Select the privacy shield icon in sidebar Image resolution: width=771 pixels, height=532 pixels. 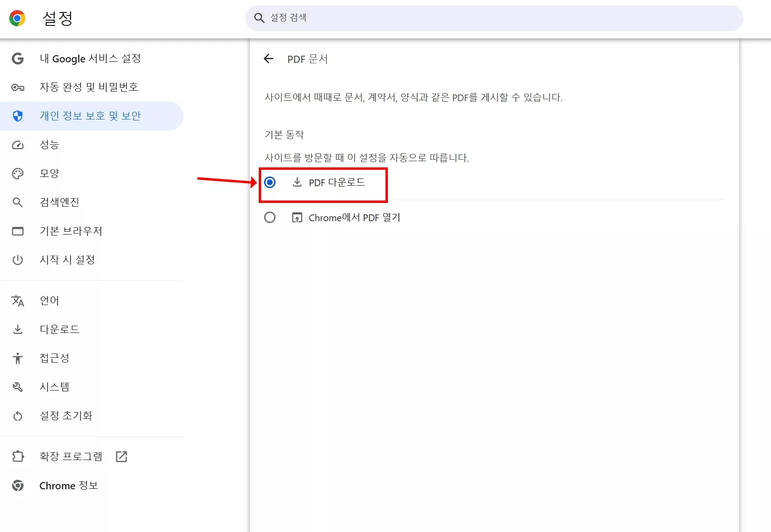coord(18,116)
